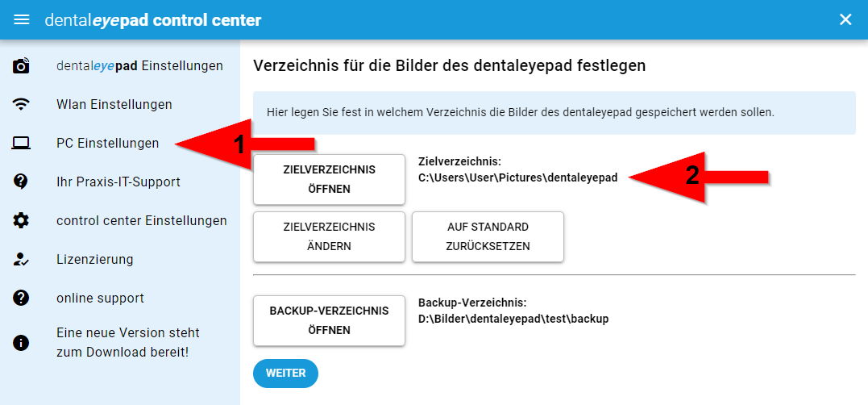Image resolution: width=868 pixels, height=405 pixels.
Task: Click the Backup-Verzeichnis: label
Action: pyautogui.click(x=472, y=303)
